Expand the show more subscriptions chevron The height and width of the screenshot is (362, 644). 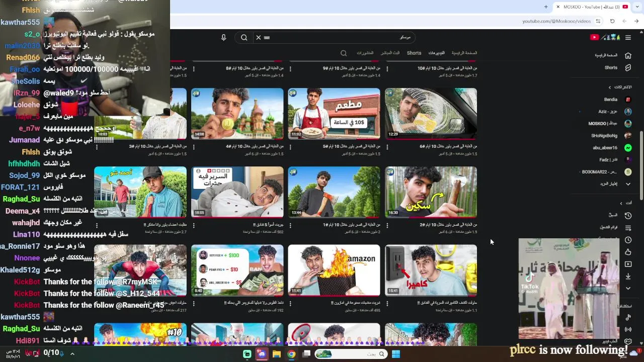coord(628,184)
